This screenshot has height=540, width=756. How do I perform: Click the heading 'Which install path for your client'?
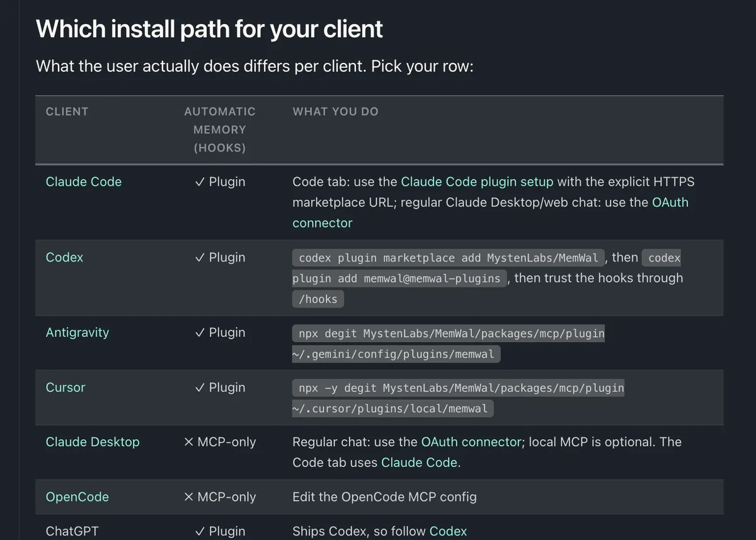pyautogui.click(x=209, y=29)
